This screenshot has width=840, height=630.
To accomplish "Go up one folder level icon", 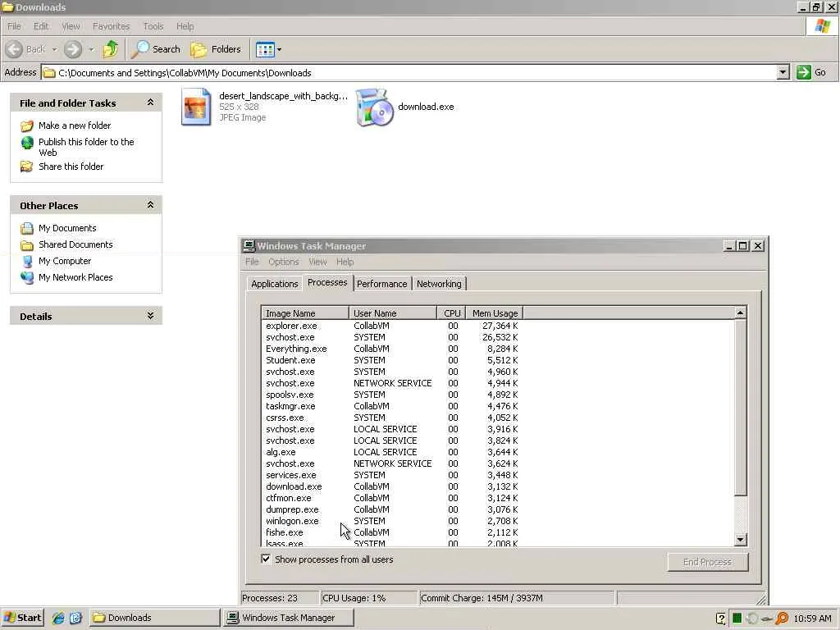I will coord(111,49).
